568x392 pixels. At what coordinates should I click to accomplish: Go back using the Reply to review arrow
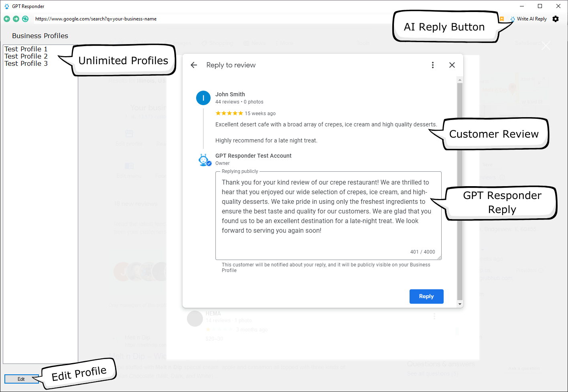(194, 65)
